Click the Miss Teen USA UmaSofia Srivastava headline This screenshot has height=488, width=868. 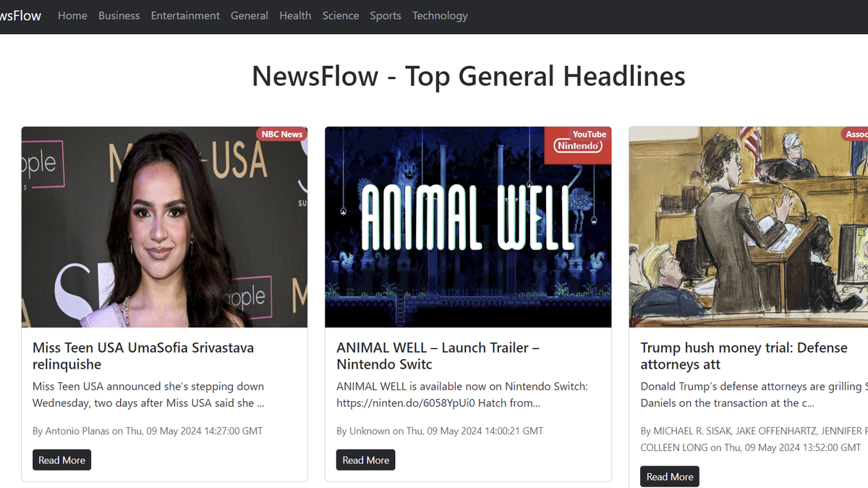tap(143, 356)
